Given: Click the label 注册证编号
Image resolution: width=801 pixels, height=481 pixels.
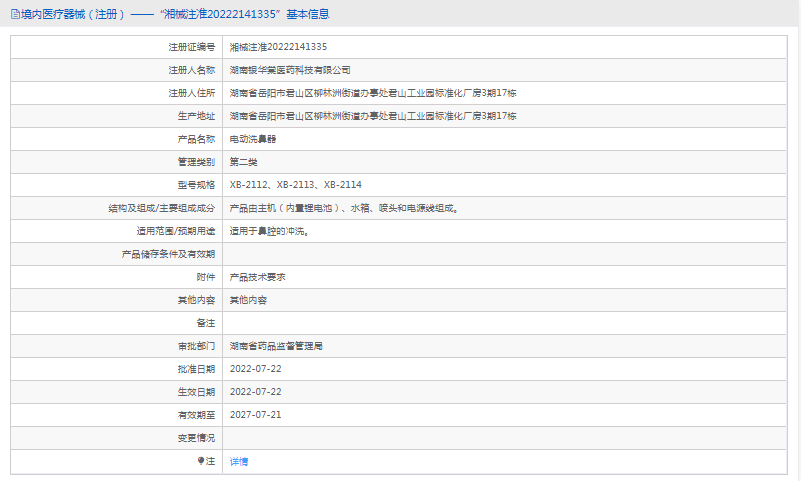Looking at the screenshot, I should (192, 47).
